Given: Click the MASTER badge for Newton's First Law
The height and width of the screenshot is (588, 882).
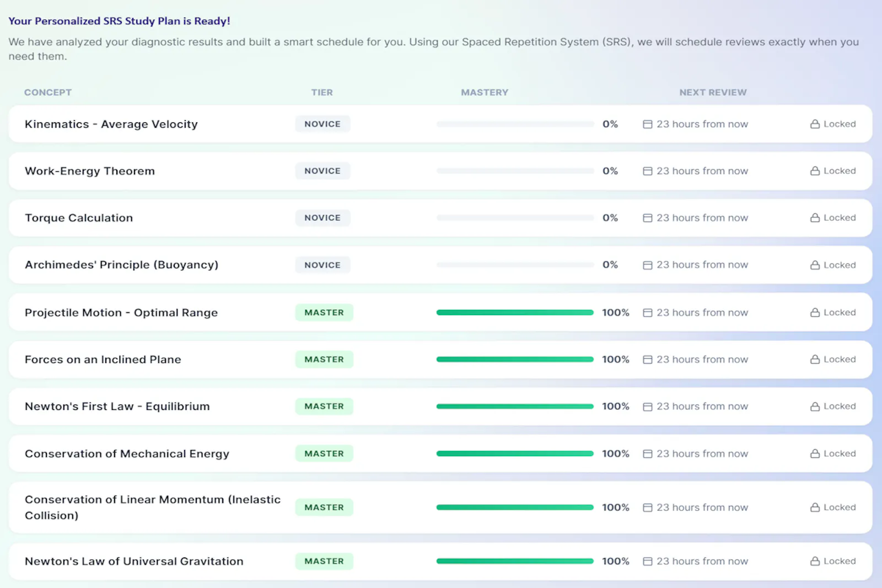Looking at the screenshot, I should [324, 406].
